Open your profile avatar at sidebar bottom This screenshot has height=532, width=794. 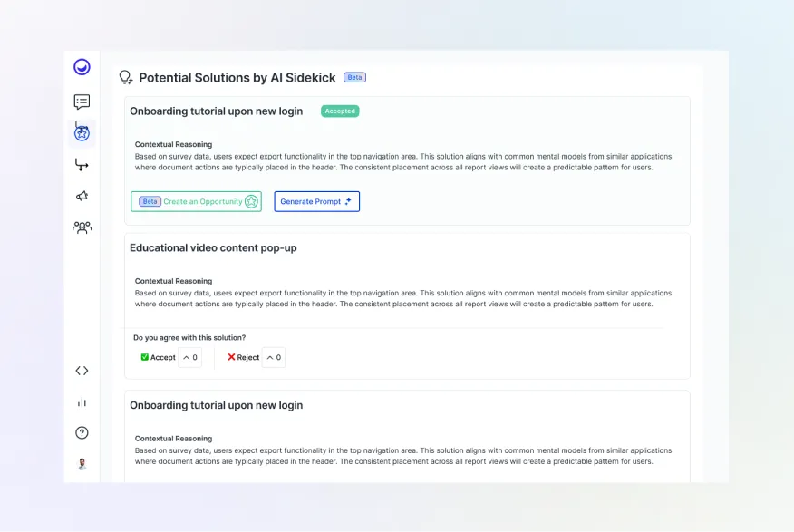tap(82, 463)
